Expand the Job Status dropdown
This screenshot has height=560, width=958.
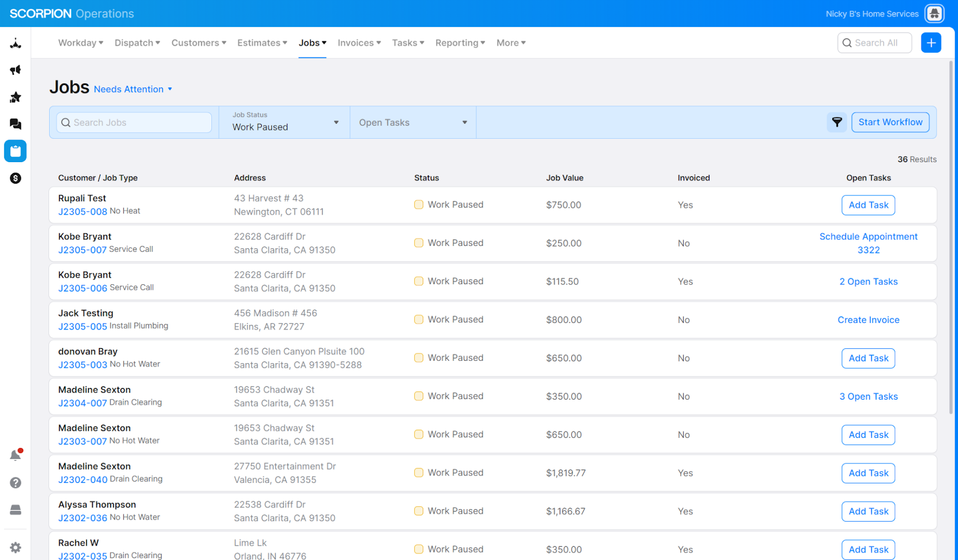(x=284, y=123)
